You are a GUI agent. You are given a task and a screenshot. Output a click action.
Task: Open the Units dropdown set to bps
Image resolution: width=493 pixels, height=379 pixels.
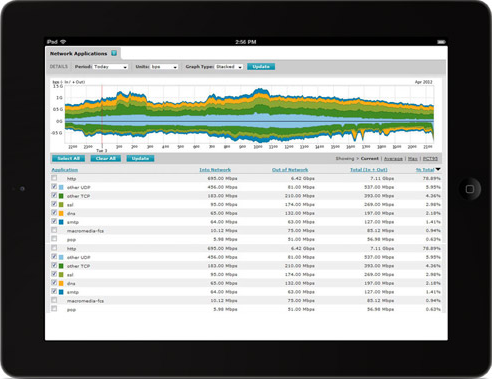(x=164, y=67)
